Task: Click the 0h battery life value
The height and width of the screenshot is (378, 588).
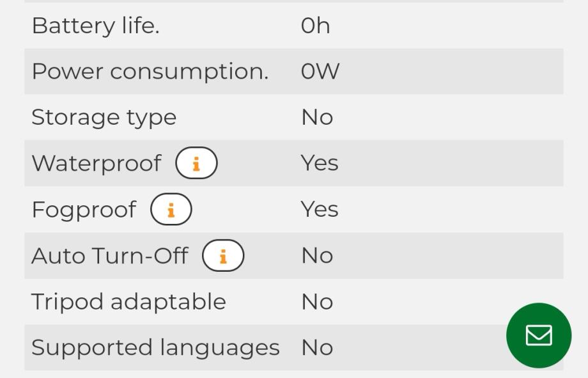Action: [x=315, y=26]
